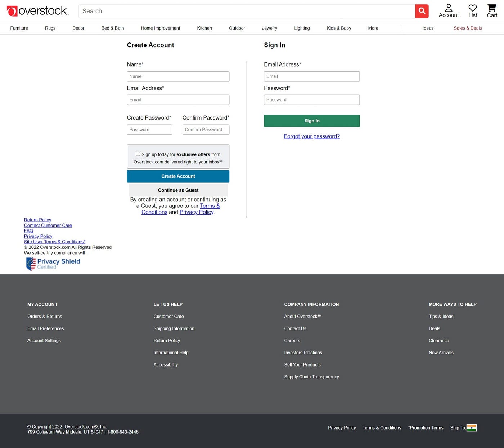The image size is (504, 448).
Task: Click the Confirm Password field
Action: tap(206, 130)
